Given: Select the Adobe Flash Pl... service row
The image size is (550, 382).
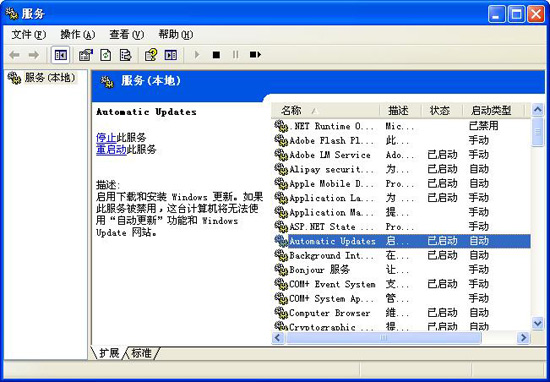Looking at the screenshot, I should click(402, 140).
